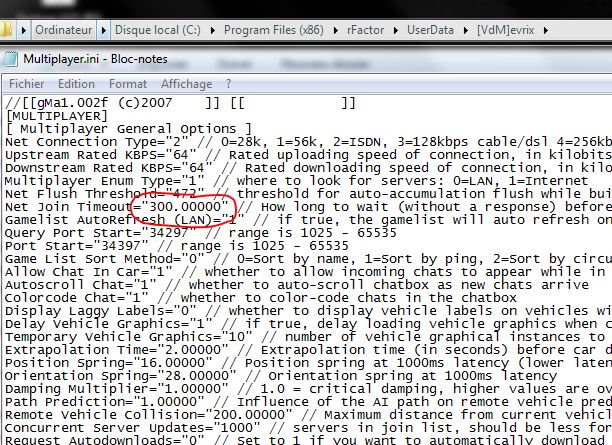612x445 pixels.
Task: Click Upstream Rated KBPS="64" line
Action: (308, 155)
